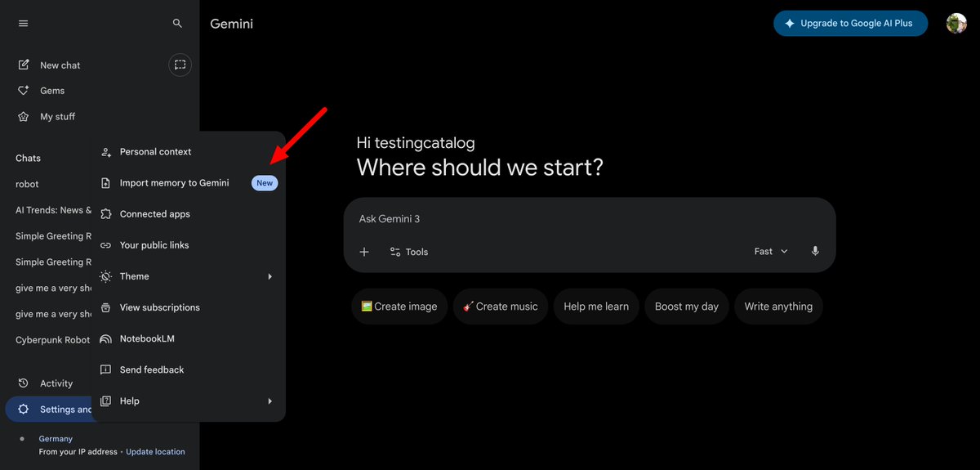Select Personal context menu entry
Screen dimensions: 980x470
tap(189, 152)
